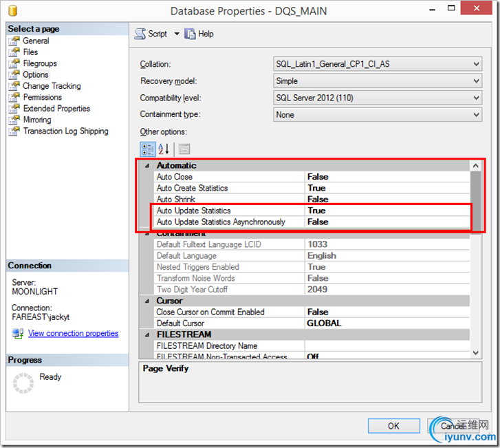
Task: Select the Nested Triggers Enabled row
Action: click(312, 267)
